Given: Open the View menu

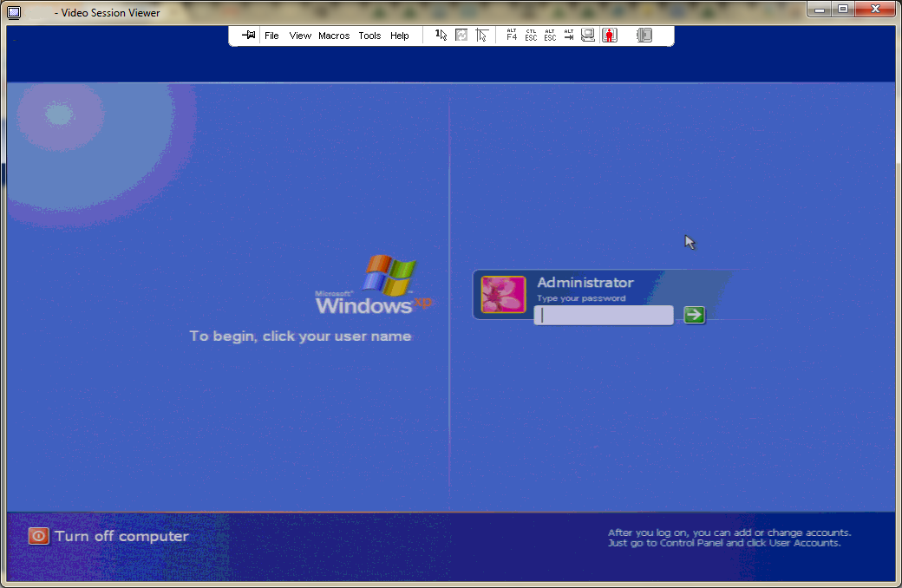Looking at the screenshot, I should [x=300, y=36].
